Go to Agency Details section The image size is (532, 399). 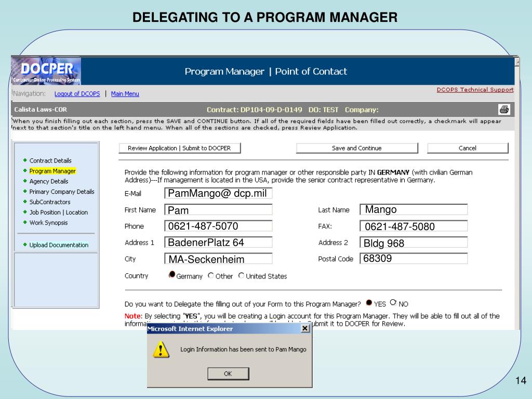[x=48, y=181]
